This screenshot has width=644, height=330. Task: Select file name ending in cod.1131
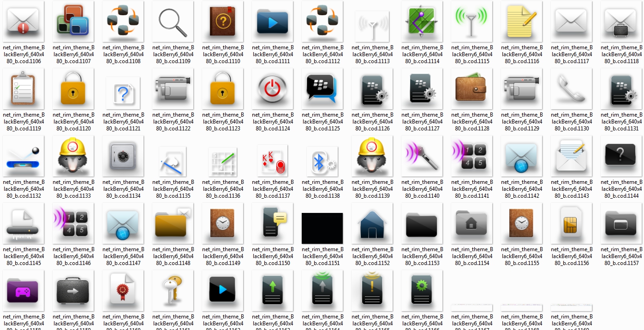[x=621, y=122]
